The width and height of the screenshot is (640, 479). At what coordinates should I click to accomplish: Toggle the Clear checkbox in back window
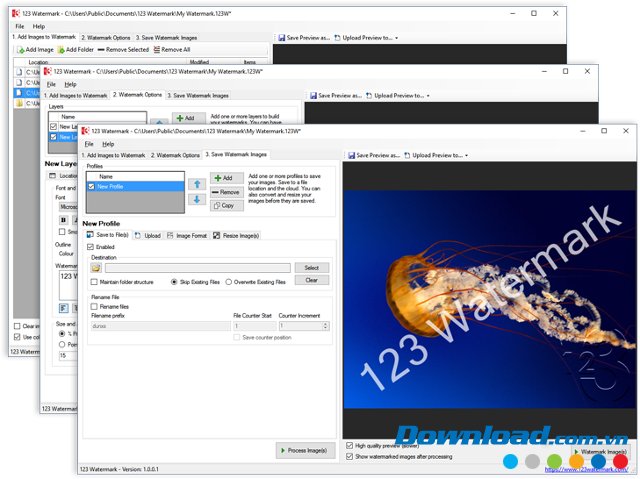[17, 326]
